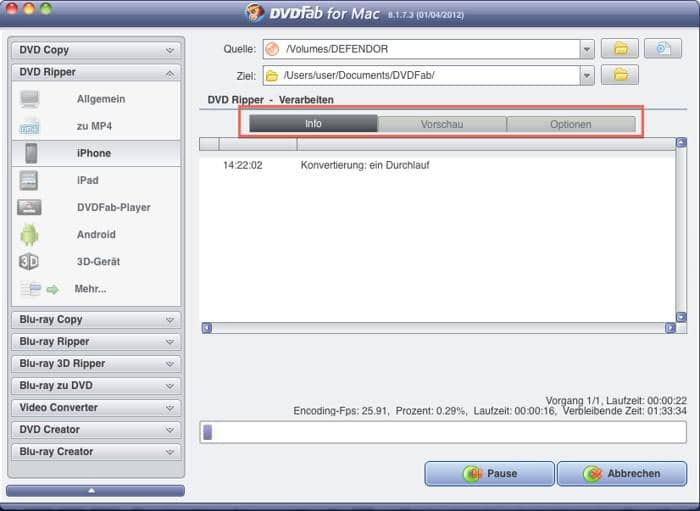This screenshot has height=511, width=700.
Task: Expand the Blu-ray Copy section
Action: pos(96,320)
